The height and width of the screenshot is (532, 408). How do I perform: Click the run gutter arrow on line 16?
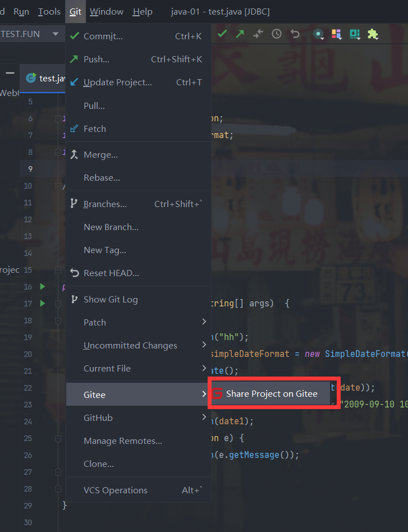(43, 287)
